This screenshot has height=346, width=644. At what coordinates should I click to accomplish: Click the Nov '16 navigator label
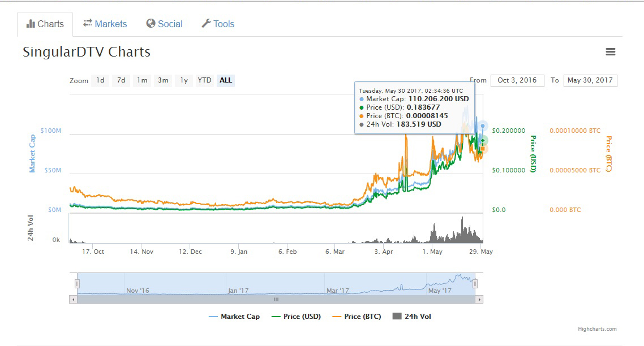pyautogui.click(x=138, y=291)
